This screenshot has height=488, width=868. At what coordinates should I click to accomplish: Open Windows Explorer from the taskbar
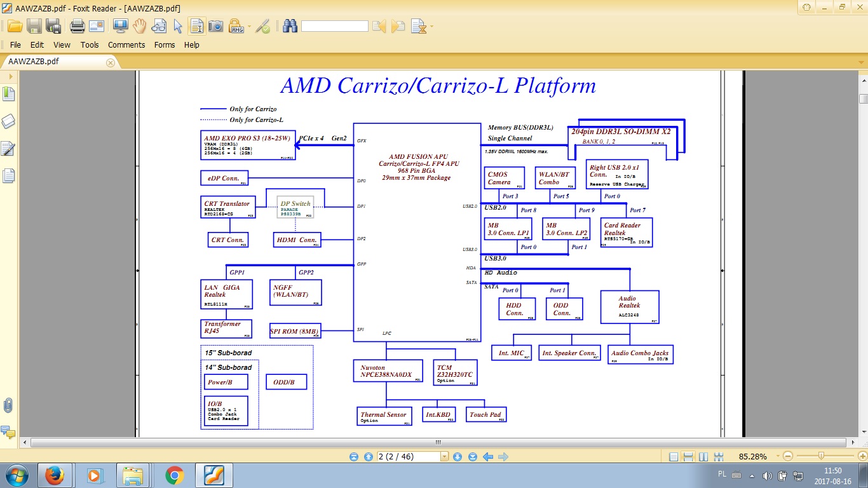pos(133,475)
